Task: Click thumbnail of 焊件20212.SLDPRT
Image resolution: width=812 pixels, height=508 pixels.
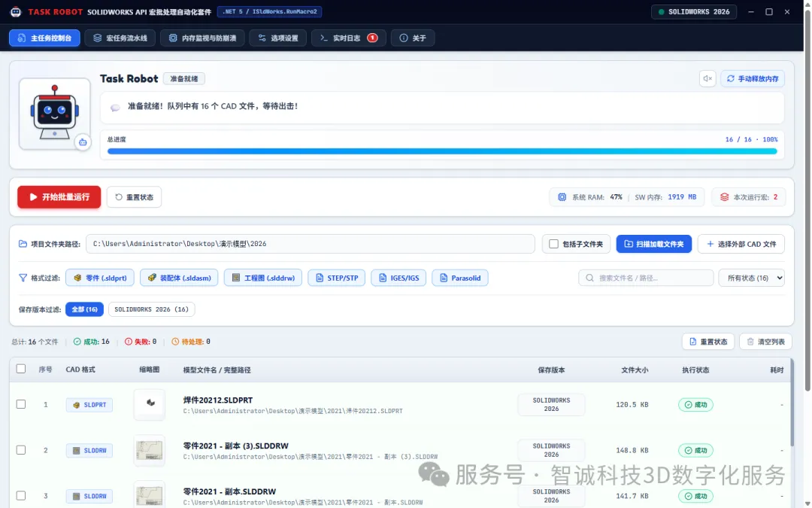Action: click(150, 404)
